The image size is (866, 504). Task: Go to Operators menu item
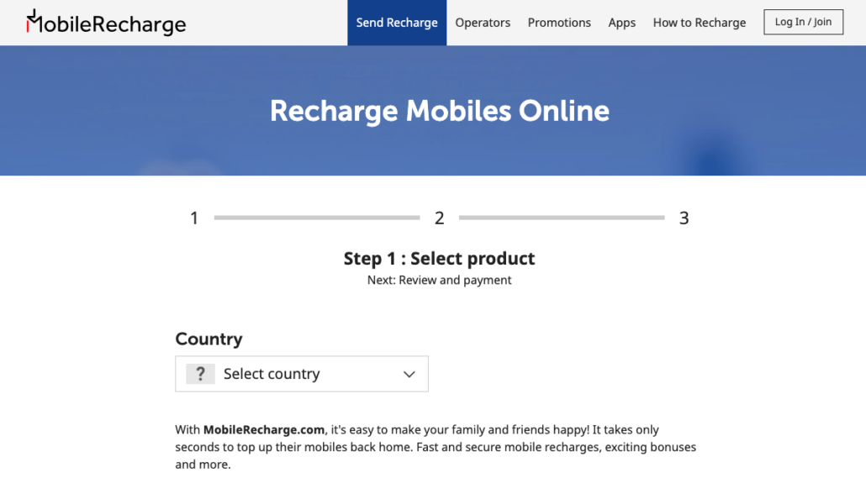(x=483, y=23)
